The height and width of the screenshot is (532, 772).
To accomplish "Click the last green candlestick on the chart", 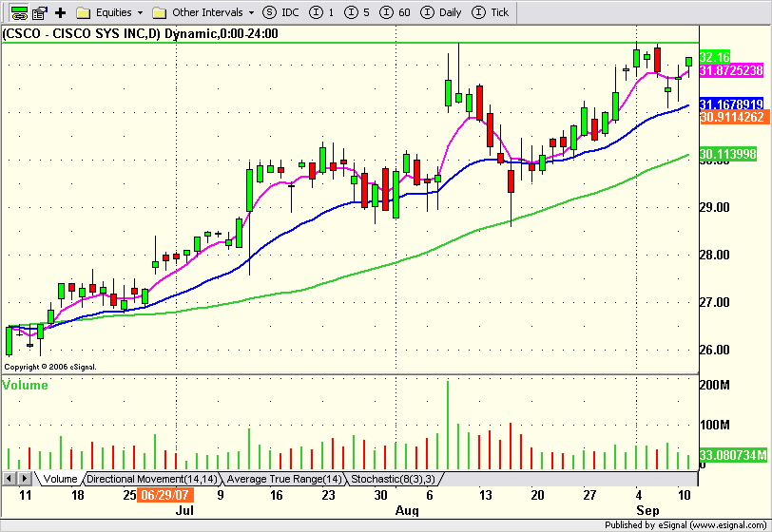I will [x=688, y=62].
